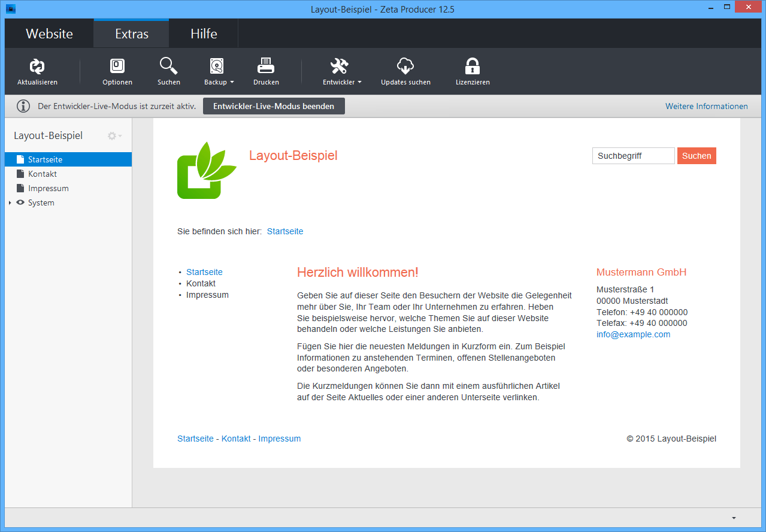Click the Updates suchen cloud icon
This screenshot has height=532, width=766.
pos(405,66)
